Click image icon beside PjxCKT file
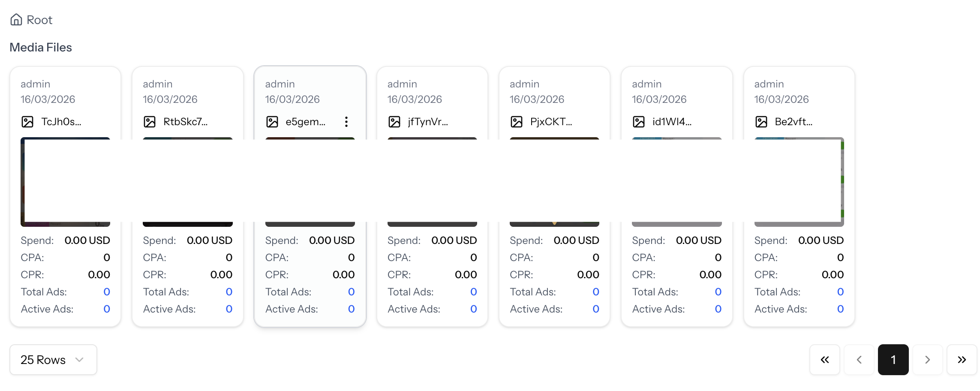The width and height of the screenshot is (980, 391). 517,122
